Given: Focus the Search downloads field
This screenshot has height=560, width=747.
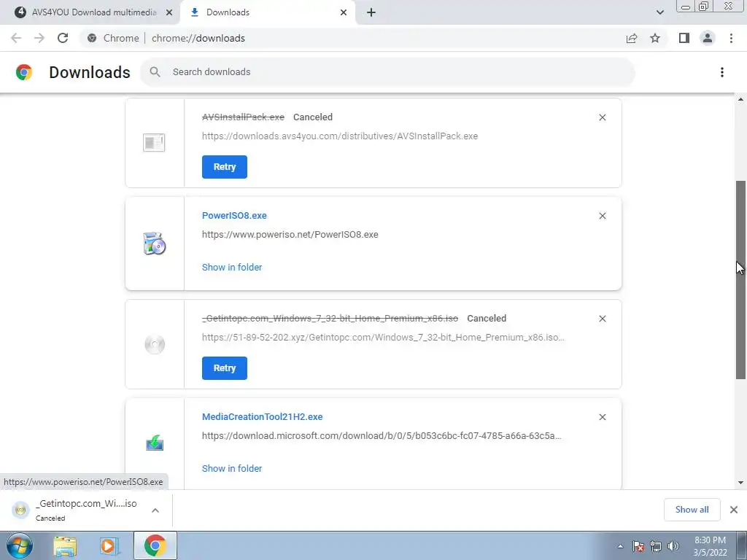Looking at the screenshot, I should coord(387,72).
